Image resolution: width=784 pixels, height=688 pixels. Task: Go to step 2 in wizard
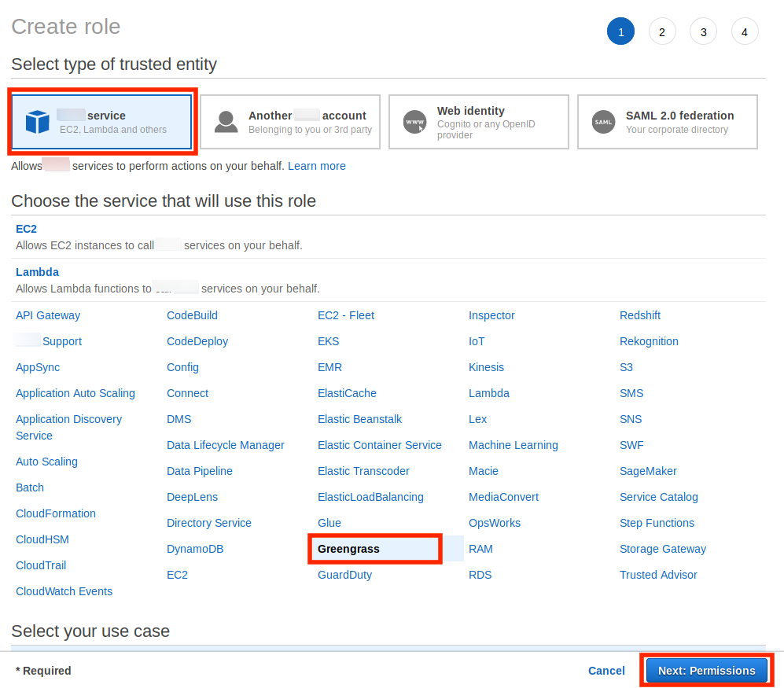662,32
